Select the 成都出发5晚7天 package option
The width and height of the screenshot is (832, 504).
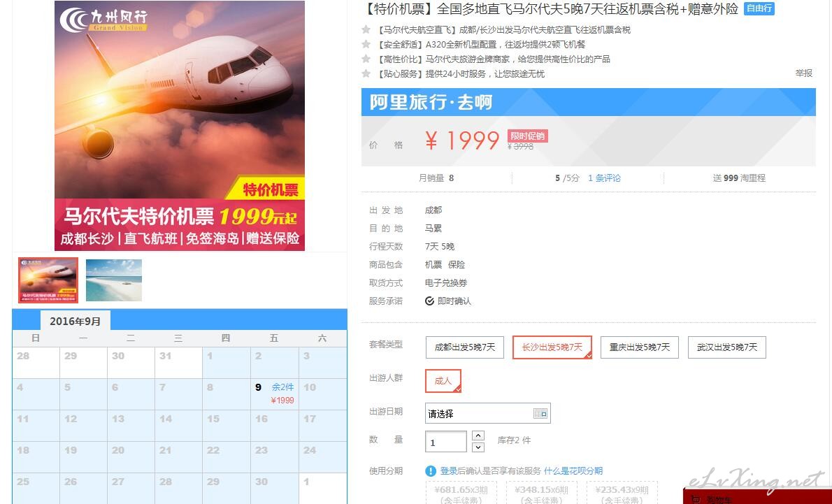click(465, 347)
